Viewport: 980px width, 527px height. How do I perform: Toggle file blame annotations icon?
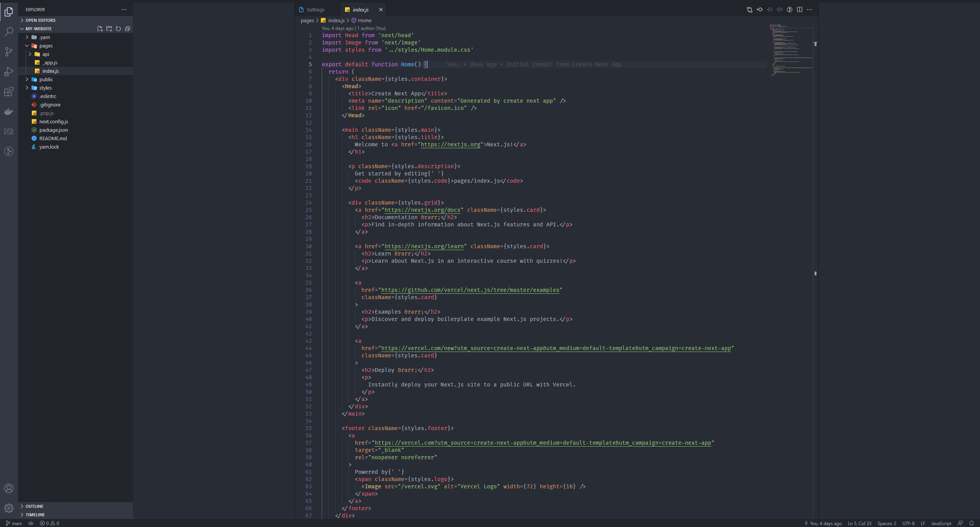[790, 10]
